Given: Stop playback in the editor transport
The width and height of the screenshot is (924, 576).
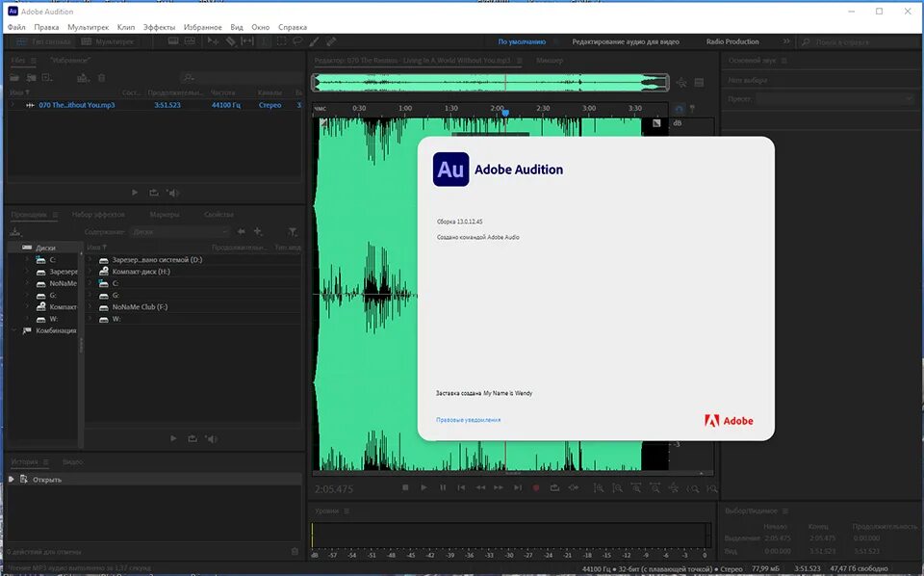Looking at the screenshot, I should 405,487.
